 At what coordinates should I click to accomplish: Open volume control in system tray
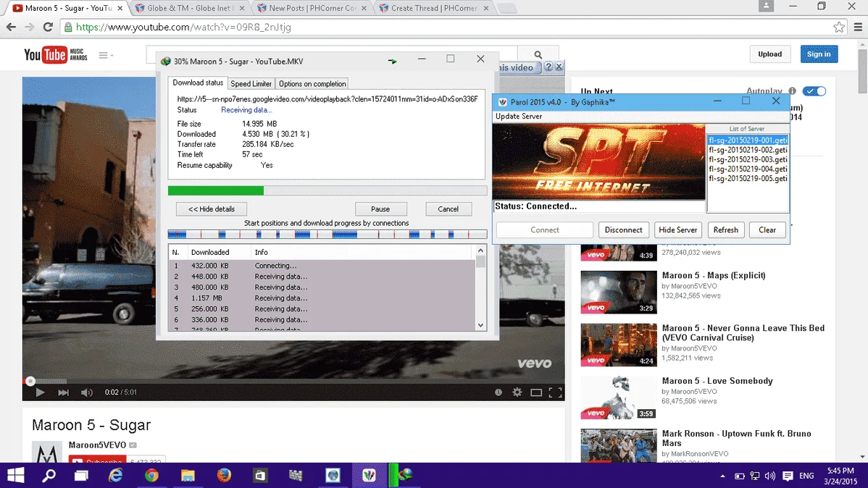(x=770, y=476)
